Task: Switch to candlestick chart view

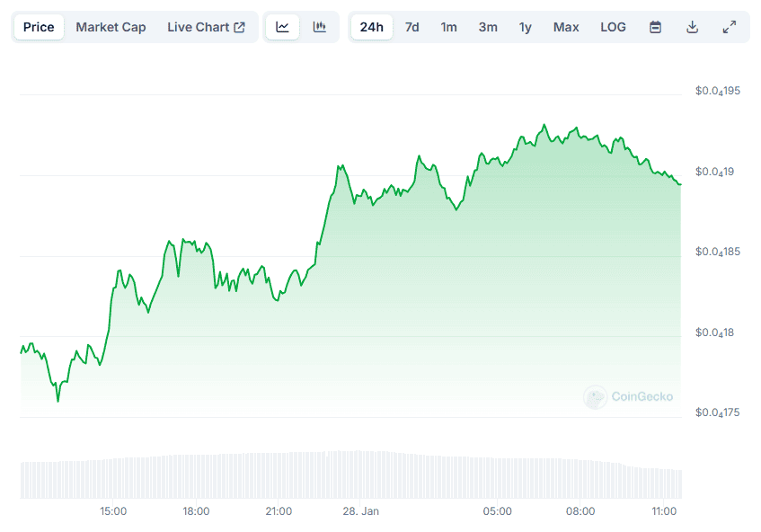Action: pyautogui.click(x=319, y=27)
